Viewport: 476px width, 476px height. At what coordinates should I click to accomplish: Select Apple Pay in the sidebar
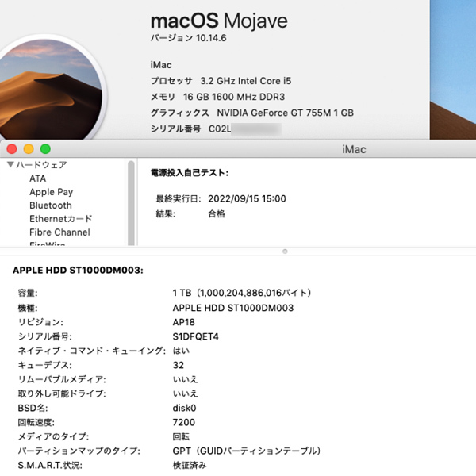tap(52, 192)
